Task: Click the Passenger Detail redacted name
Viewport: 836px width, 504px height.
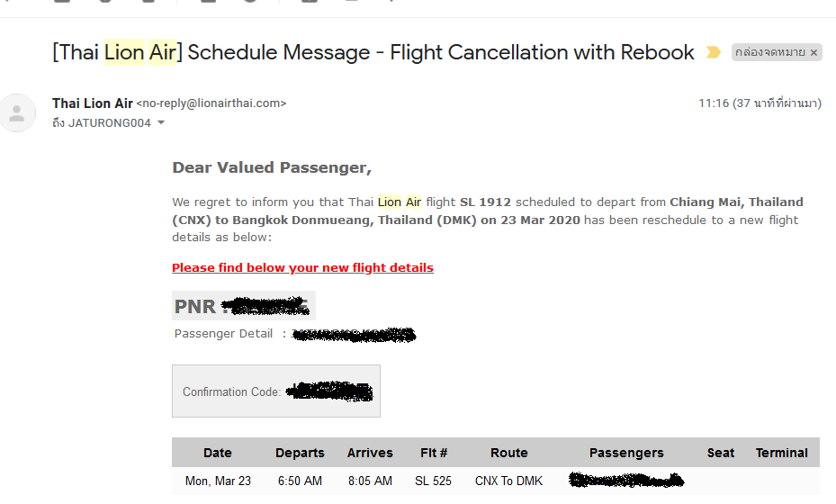Action: point(354,335)
